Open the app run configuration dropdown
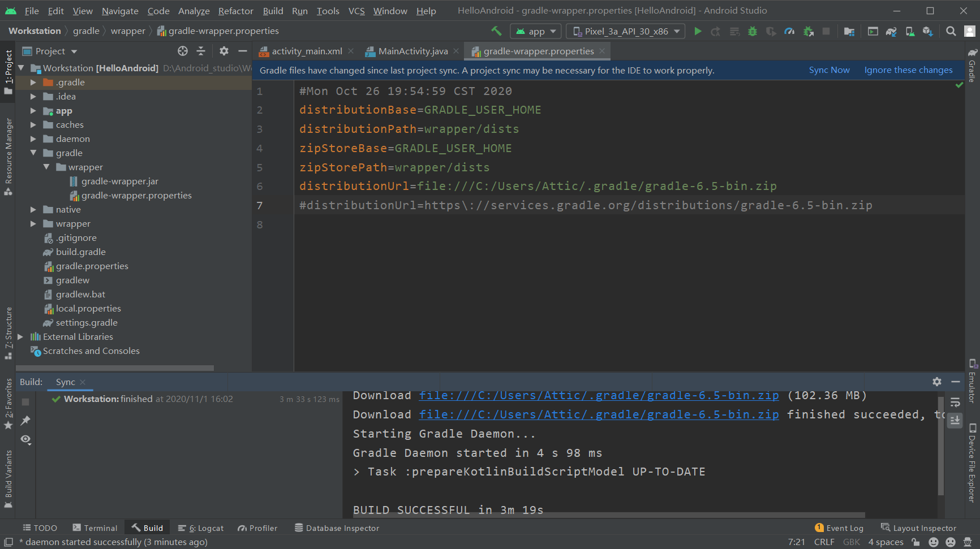 tap(535, 31)
